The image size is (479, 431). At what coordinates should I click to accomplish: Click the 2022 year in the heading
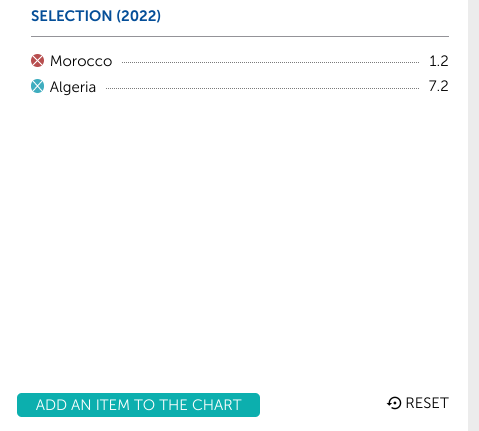[139, 16]
